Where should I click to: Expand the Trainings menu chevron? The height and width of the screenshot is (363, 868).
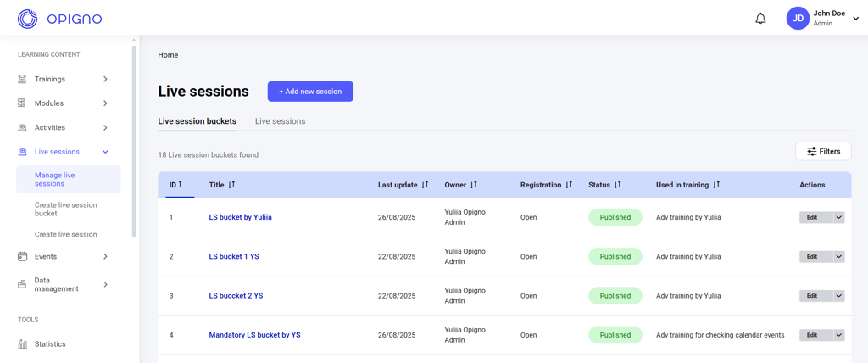point(105,79)
